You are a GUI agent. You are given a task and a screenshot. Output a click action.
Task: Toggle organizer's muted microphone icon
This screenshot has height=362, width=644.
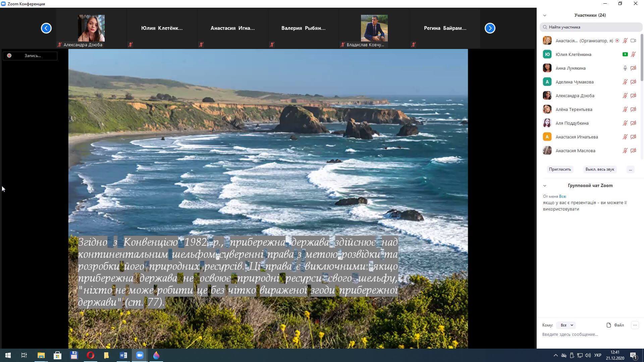pos(625,41)
